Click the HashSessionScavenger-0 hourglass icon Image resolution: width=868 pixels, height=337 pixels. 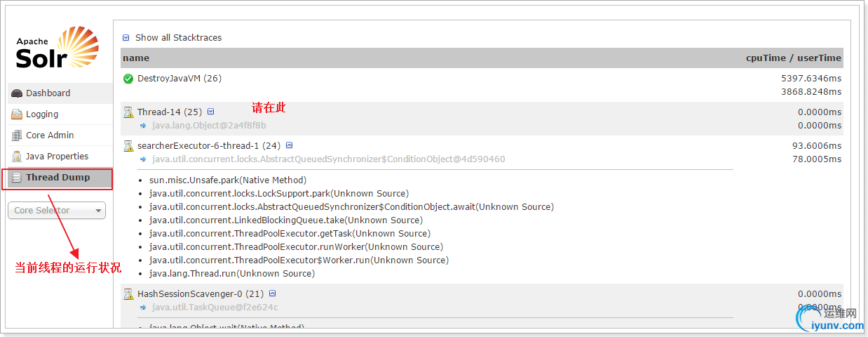point(128,294)
